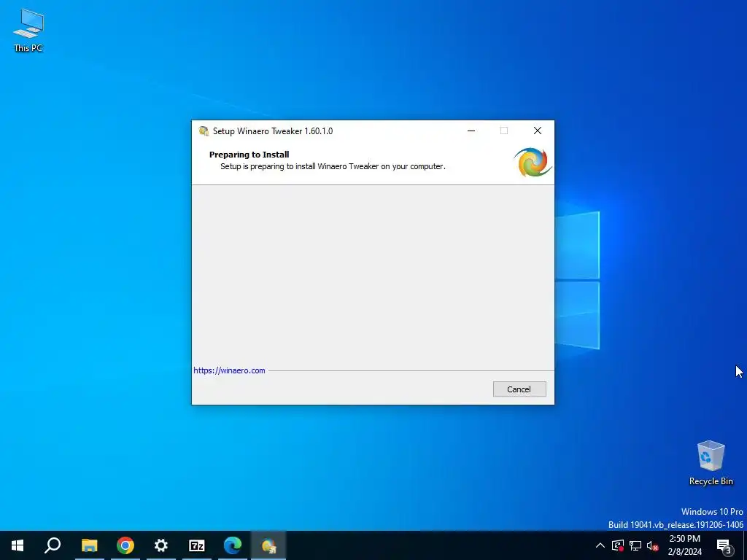This screenshot has height=560, width=747.
Task: Launch Google Chrome from taskbar
Action: [125, 545]
